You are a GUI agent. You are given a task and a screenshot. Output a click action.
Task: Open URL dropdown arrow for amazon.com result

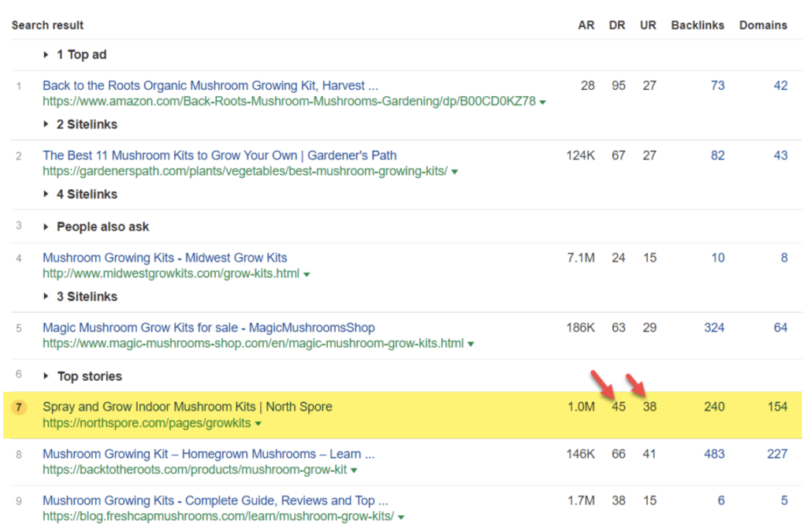(x=542, y=102)
